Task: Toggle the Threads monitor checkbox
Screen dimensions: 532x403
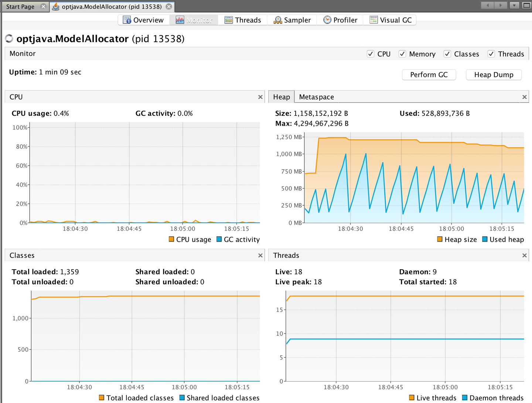Action: 491,54
